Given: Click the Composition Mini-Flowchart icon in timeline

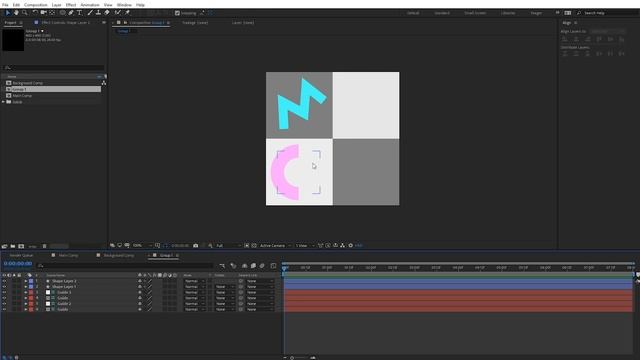Looking at the screenshot, I should tap(222, 266).
